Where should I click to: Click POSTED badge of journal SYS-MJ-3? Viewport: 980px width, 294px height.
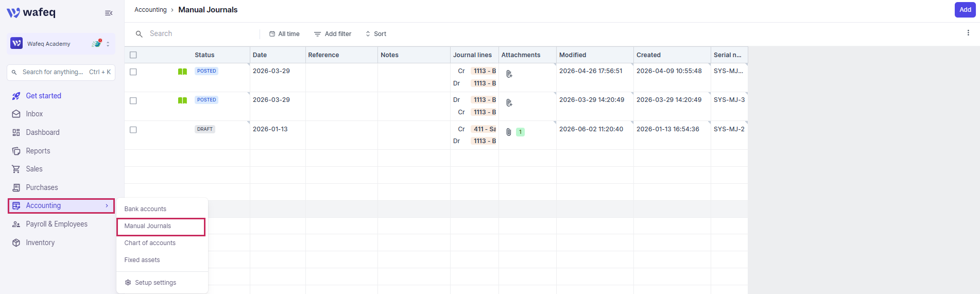207,100
